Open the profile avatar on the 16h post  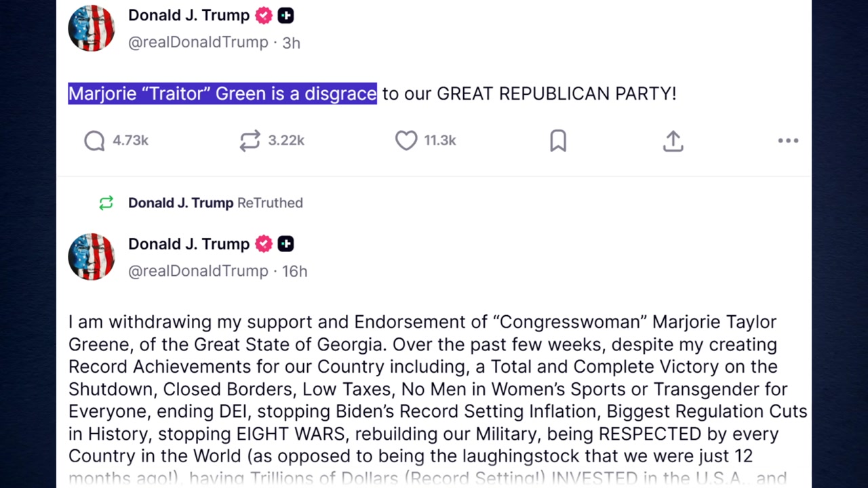point(92,257)
